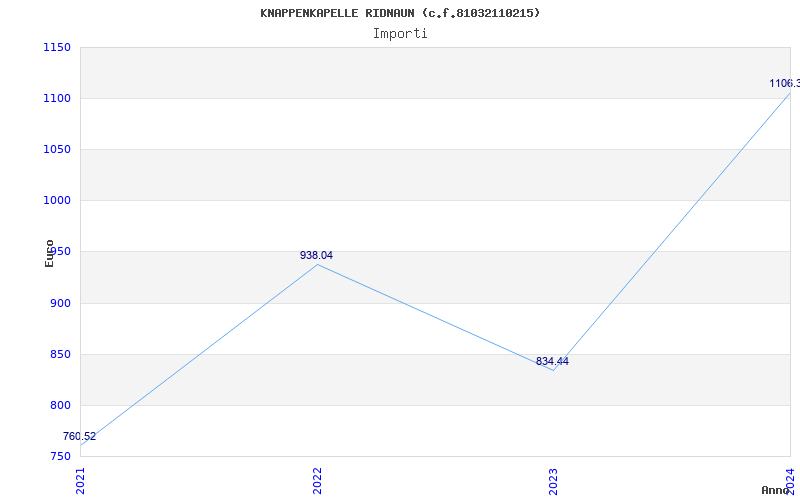The image size is (800, 500).
Task: Click the 1106.3 data label
Action: point(785,84)
